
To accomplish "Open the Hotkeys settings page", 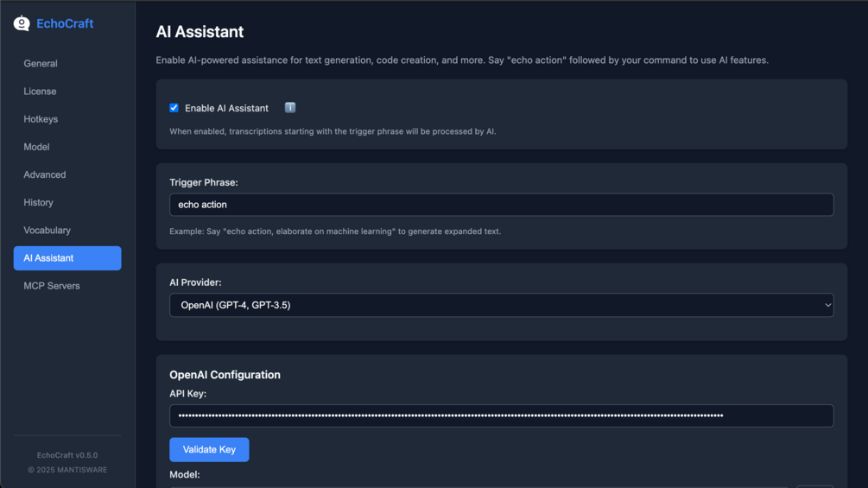I will pos(41,119).
